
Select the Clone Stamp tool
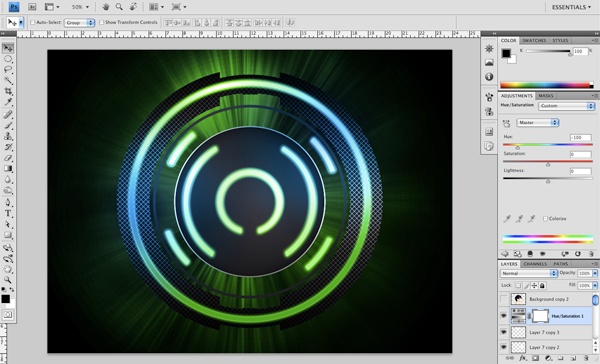coord(8,136)
